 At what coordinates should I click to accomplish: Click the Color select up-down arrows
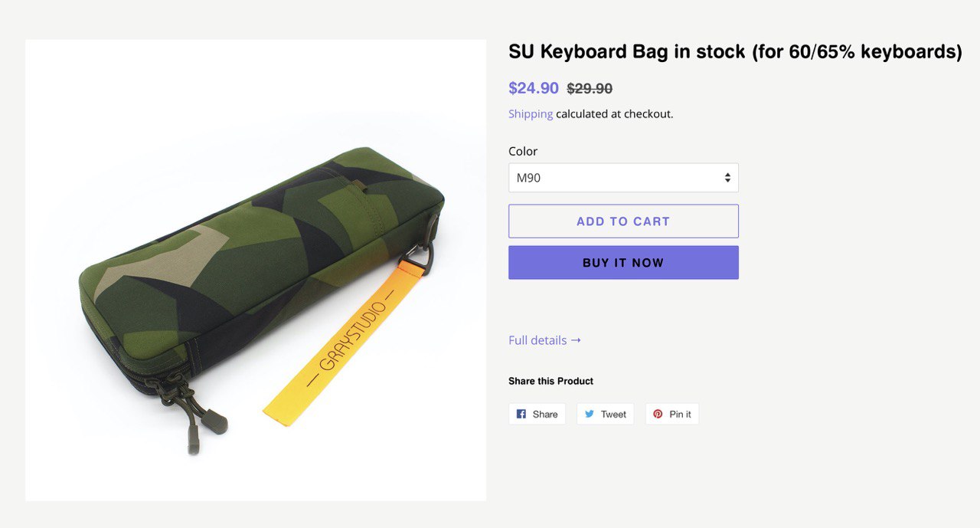[727, 178]
